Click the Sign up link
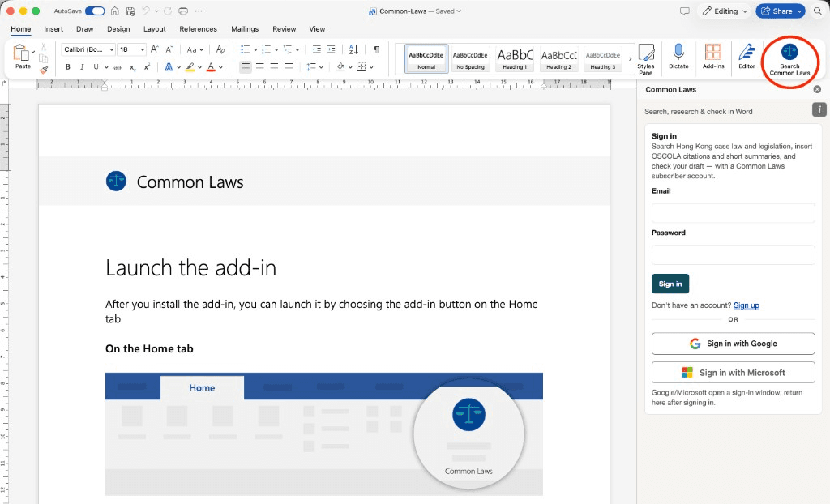Image resolution: width=830 pixels, height=504 pixels. (747, 305)
